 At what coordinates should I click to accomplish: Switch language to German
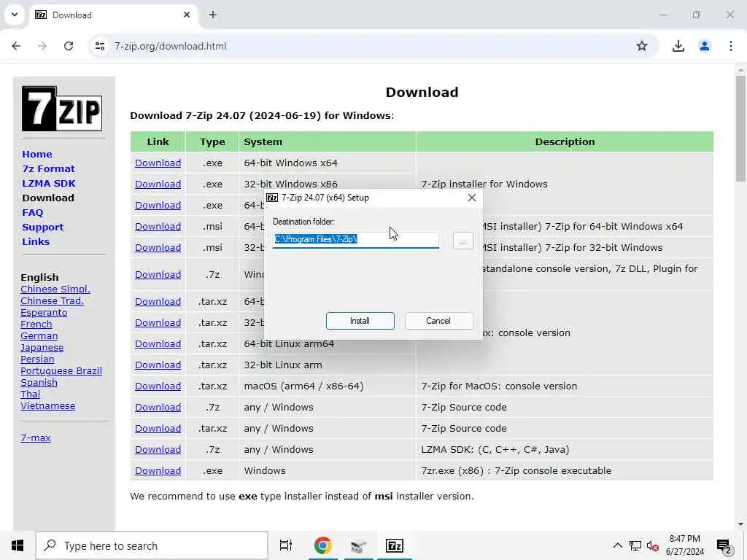coord(39,335)
